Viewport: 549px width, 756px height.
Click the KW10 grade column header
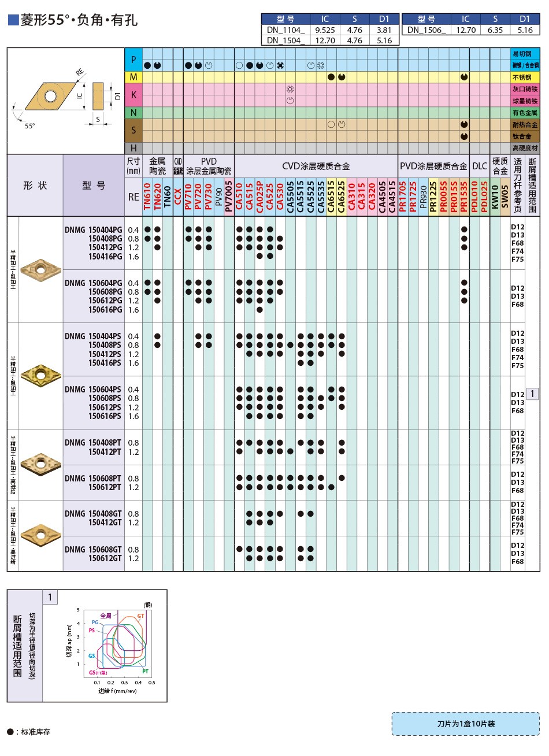(x=495, y=197)
